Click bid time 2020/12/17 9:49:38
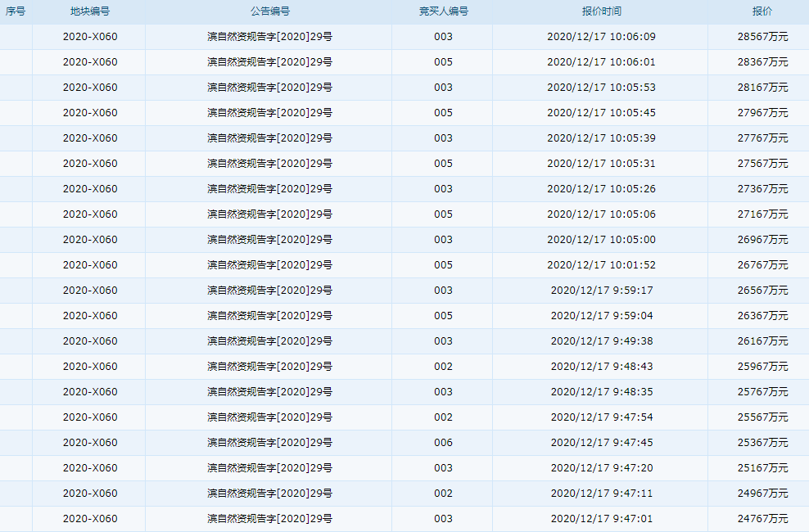This screenshot has width=809, height=532. point(602,340)
